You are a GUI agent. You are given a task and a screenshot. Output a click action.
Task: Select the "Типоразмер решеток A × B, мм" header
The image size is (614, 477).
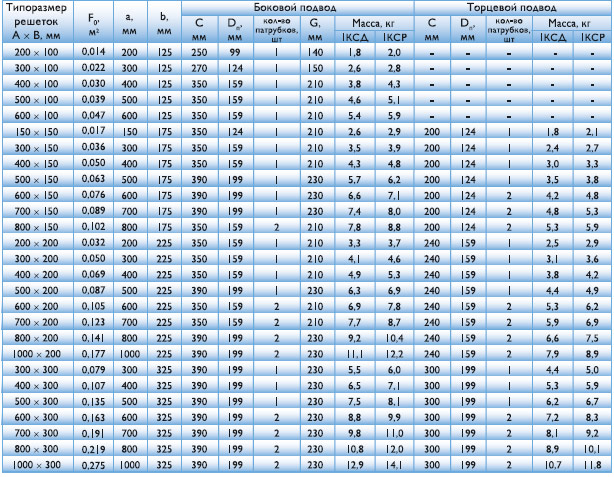pos(36,22)
